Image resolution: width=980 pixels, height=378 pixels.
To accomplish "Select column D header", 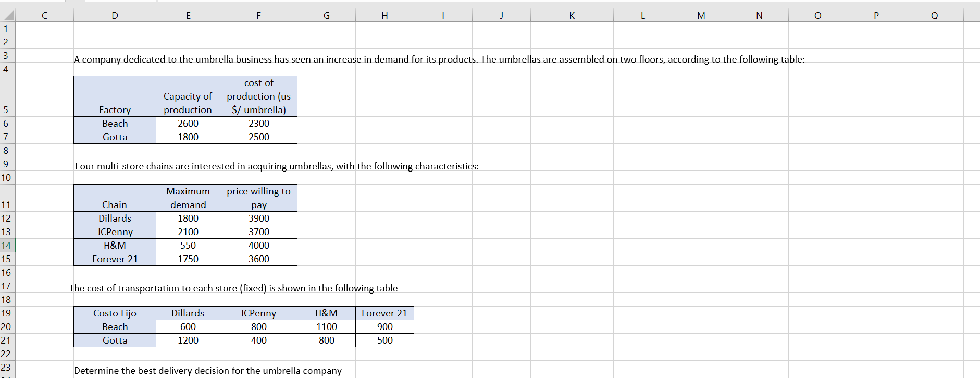I will click(x=115, y=16).
